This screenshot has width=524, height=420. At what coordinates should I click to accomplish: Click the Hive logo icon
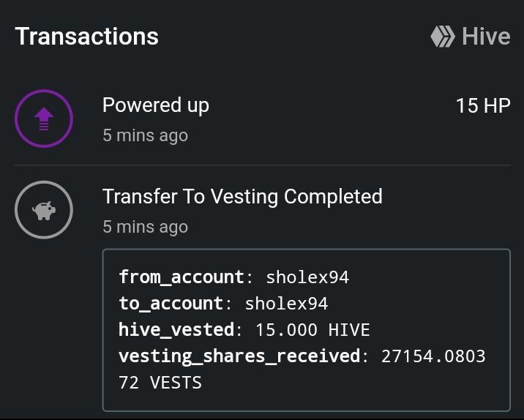[x=443, y=37]
